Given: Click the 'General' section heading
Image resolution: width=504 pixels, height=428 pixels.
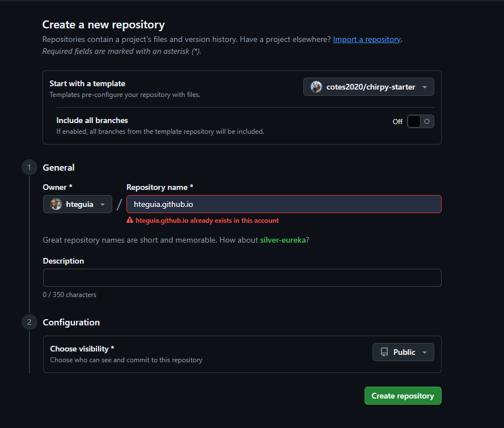Looking at the screenshot, I should tap(58, 167).
